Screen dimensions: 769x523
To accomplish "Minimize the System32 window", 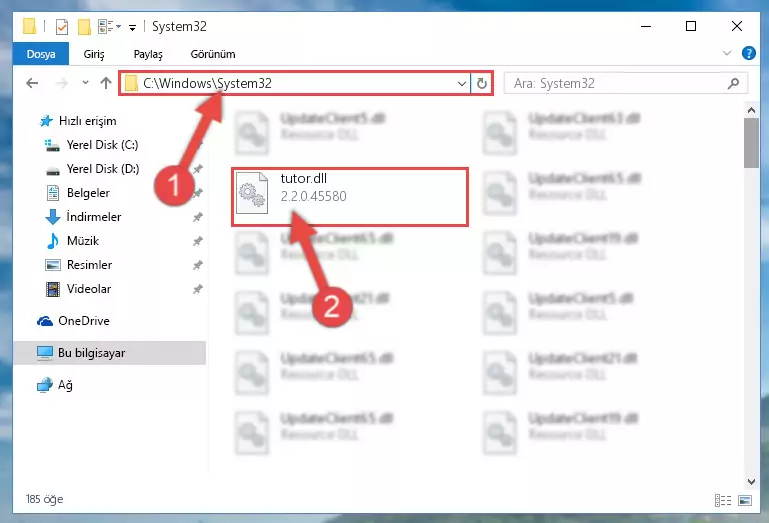I will click(646, 26).
